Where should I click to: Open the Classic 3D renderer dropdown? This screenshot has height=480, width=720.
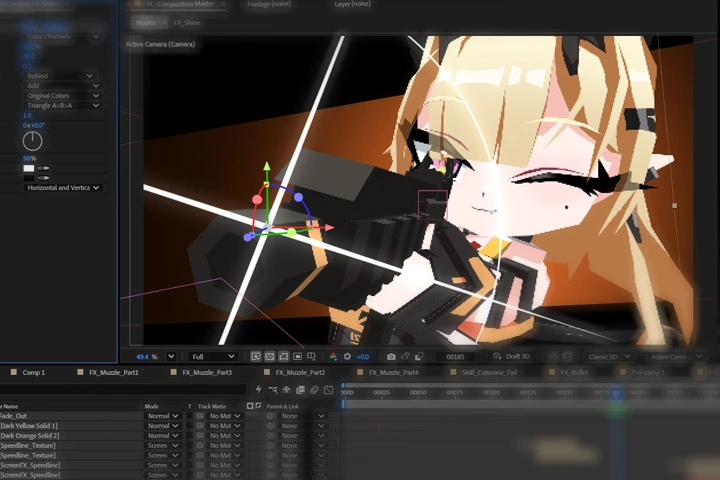coord(609,356)
